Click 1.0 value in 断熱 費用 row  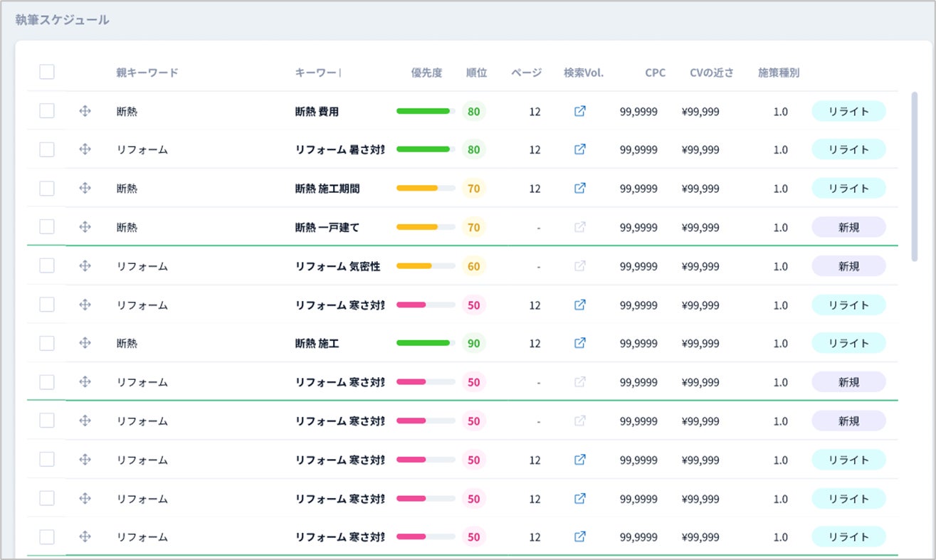coord(780,112)
